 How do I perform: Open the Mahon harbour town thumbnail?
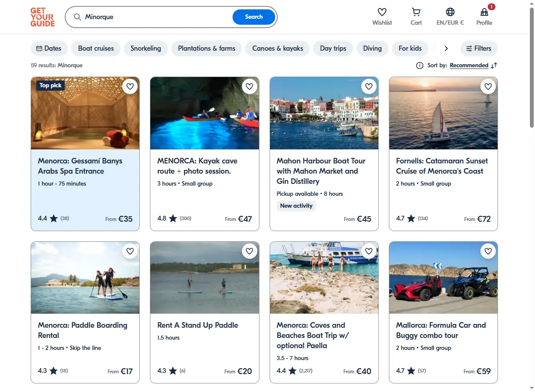tap(324, 113)
